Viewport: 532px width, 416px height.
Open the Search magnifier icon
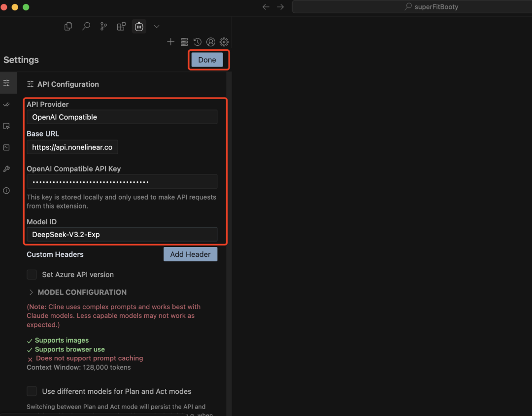tap(86, 26)
